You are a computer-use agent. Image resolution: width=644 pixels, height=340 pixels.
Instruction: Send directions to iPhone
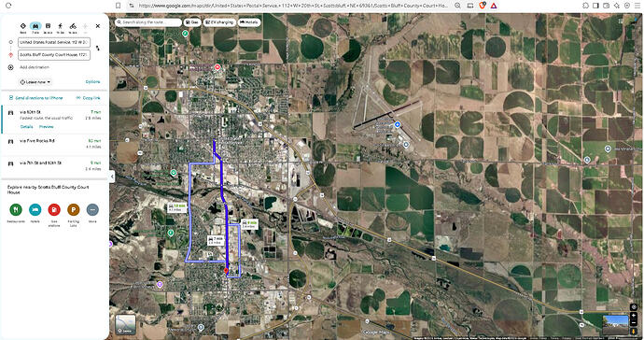pos(36,98)
